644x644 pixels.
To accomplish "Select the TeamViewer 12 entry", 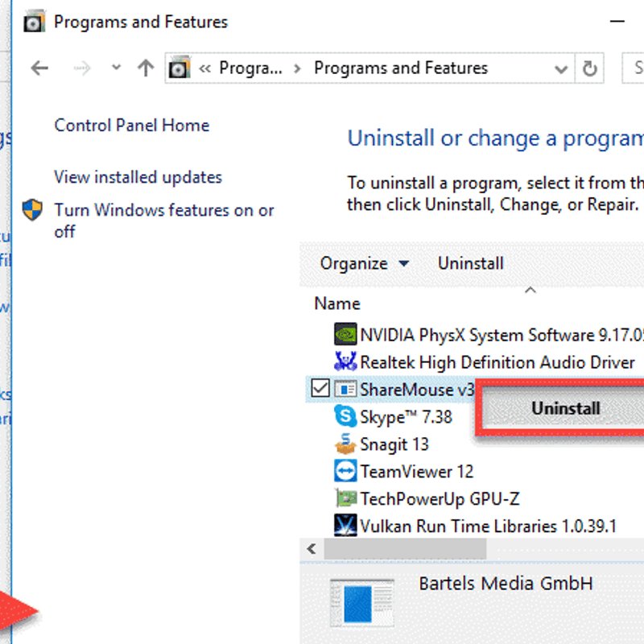I will (x=417, y=472).
